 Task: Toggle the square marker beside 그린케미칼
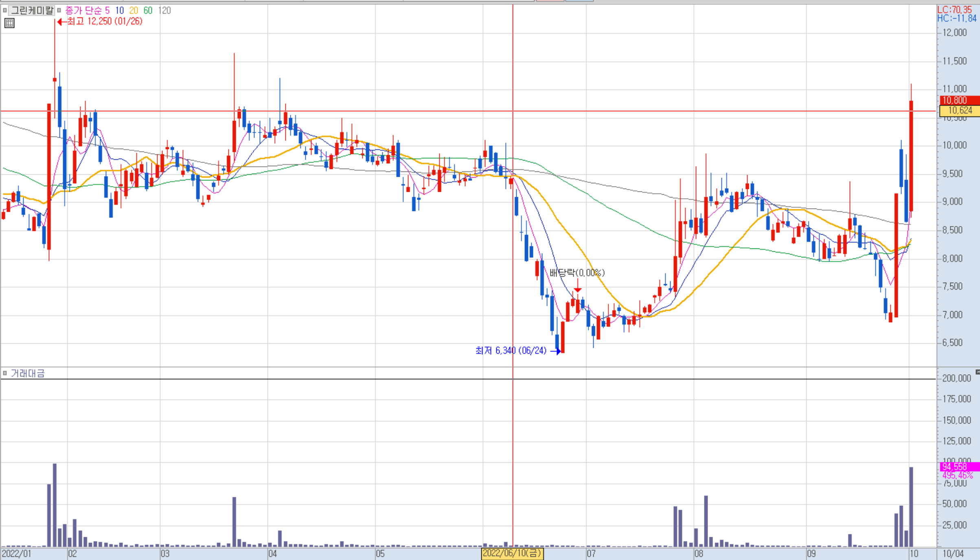pos(4,10)
